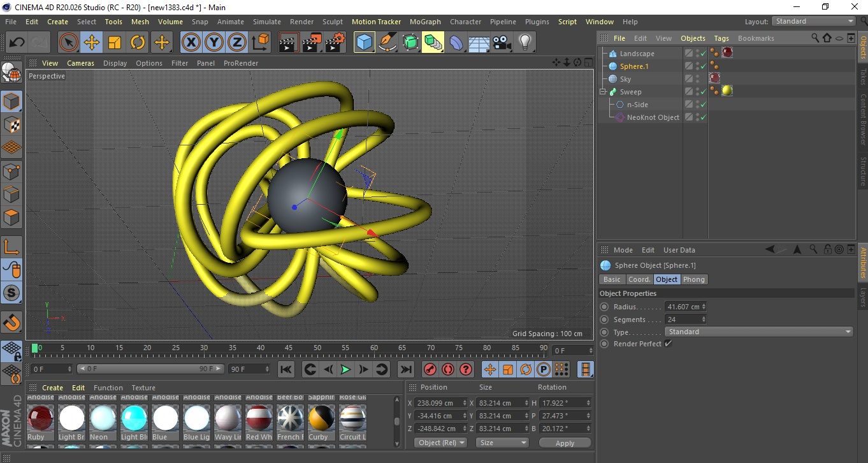This screenshot has width=868, height=463.
Task: Click Record Active Objects button
Action: 430,369
